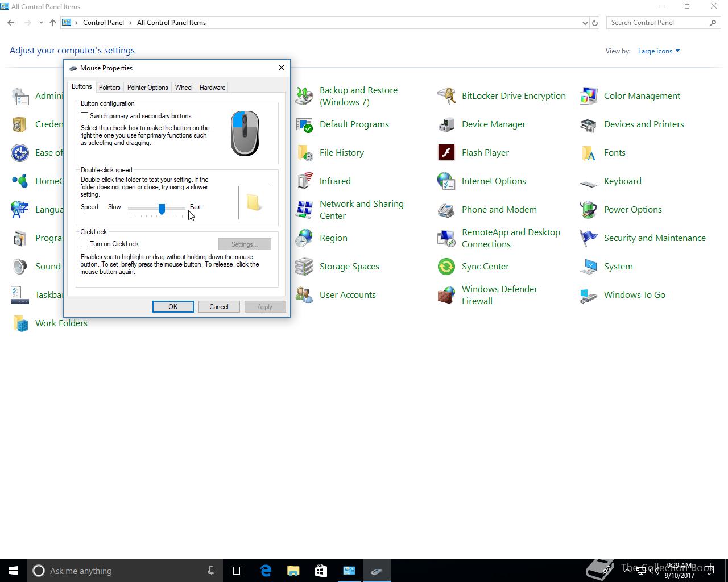Switch to the Wheel tab
Viewport: 728px width, 582px height.
[x=184, y=88]
